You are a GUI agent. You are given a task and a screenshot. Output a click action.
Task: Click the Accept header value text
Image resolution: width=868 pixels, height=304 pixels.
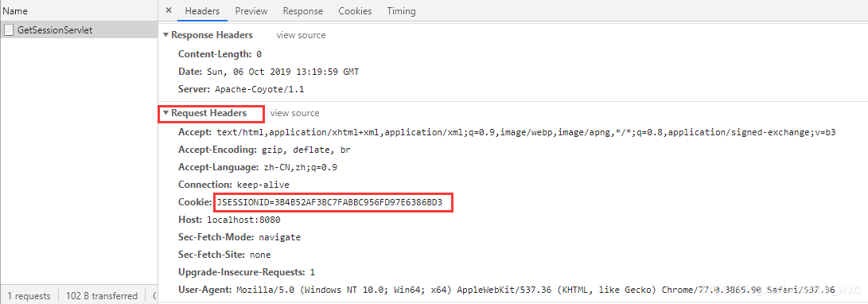click(525, 133)
